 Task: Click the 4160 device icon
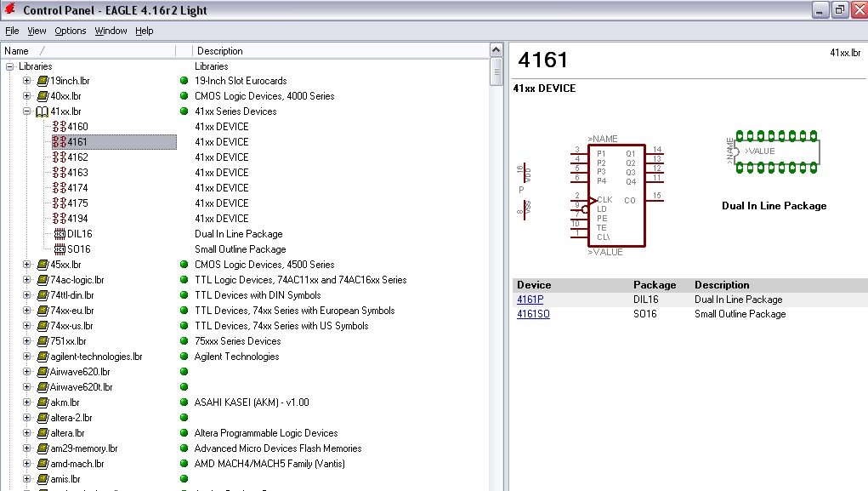[60, 127]
